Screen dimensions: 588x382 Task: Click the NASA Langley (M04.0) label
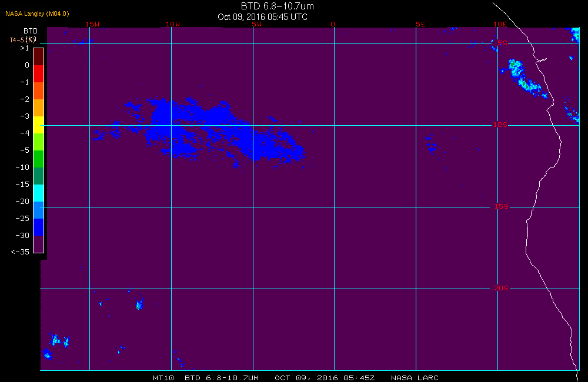pos(37,14)
